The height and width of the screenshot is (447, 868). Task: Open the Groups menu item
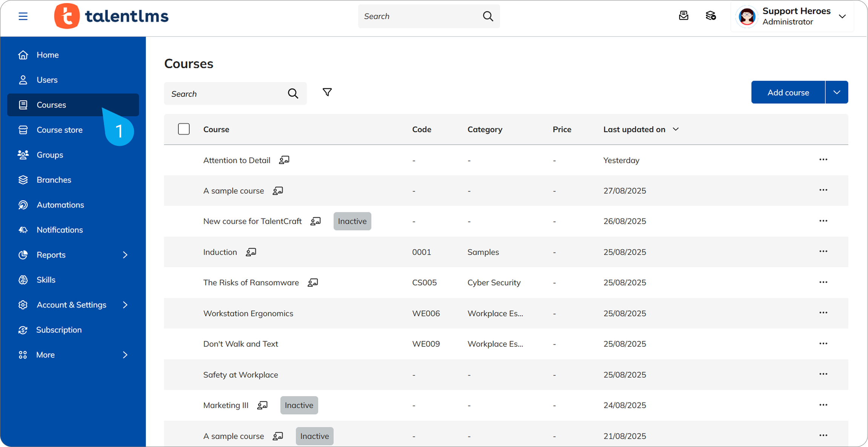(x=49, y=155)
